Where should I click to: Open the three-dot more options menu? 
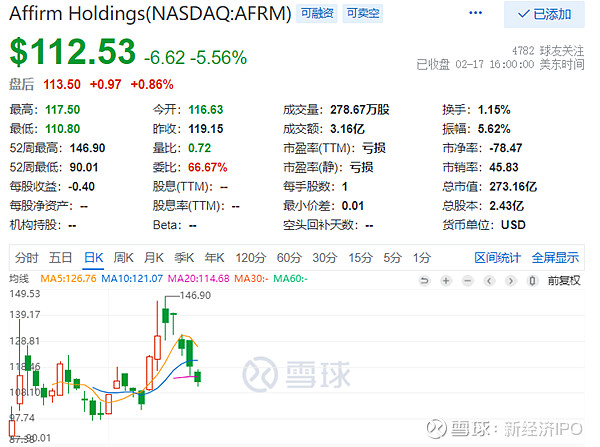pos(475,13)
